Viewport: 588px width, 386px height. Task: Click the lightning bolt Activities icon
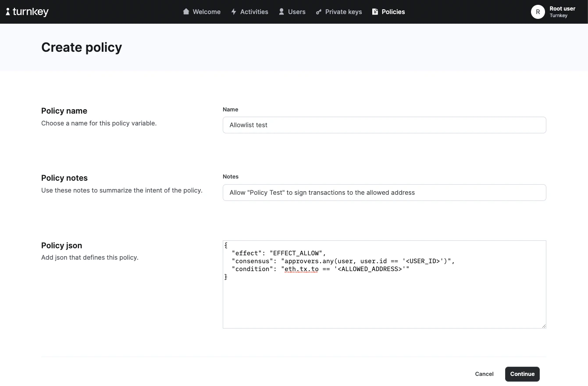pos(234,12)
